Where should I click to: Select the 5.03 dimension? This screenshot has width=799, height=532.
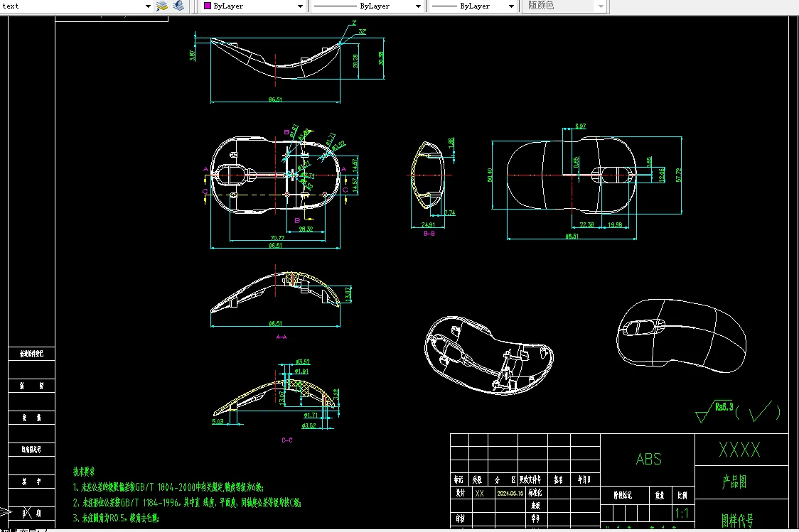pos(218,421)
